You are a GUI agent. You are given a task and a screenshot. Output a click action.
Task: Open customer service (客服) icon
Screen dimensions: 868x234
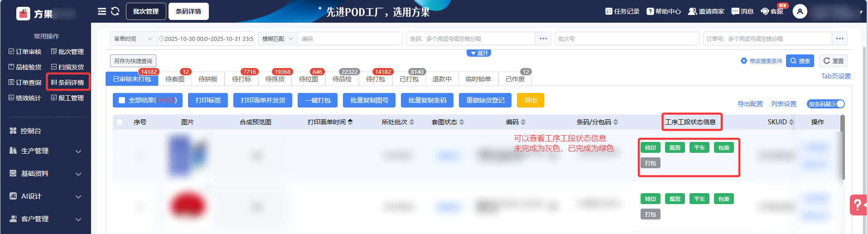(x=765, y=11)
